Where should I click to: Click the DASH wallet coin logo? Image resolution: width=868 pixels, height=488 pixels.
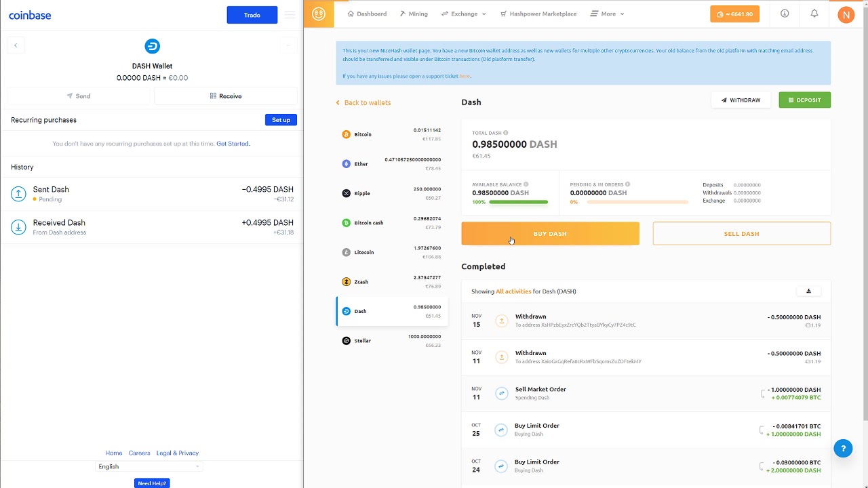point(152,46)
